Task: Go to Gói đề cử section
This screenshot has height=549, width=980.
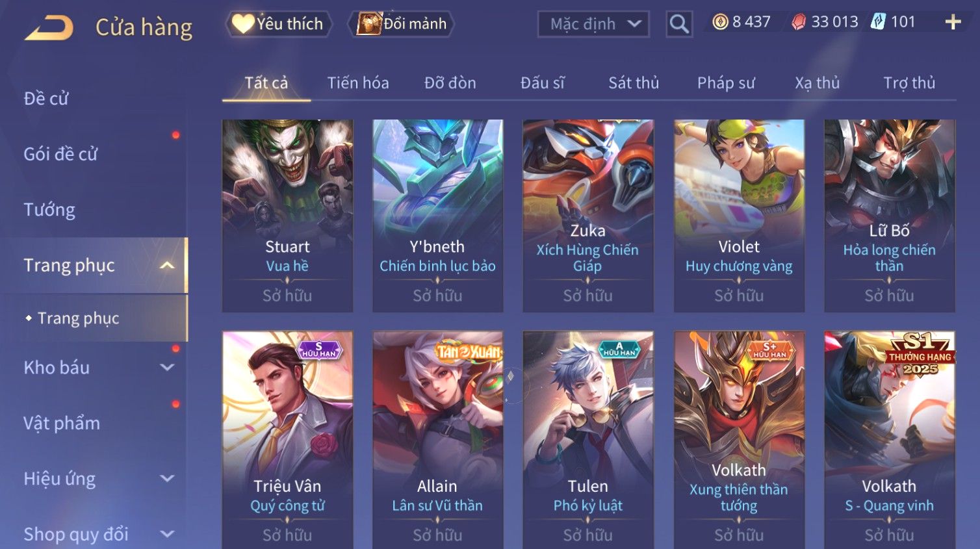Action: [x=60, y=154]
